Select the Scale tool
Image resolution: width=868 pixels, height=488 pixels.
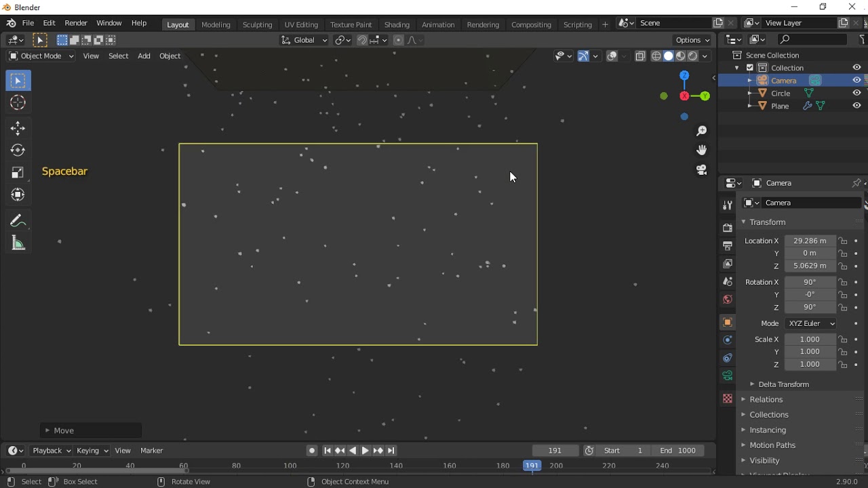pyautogui.click(x=18, y=173)
